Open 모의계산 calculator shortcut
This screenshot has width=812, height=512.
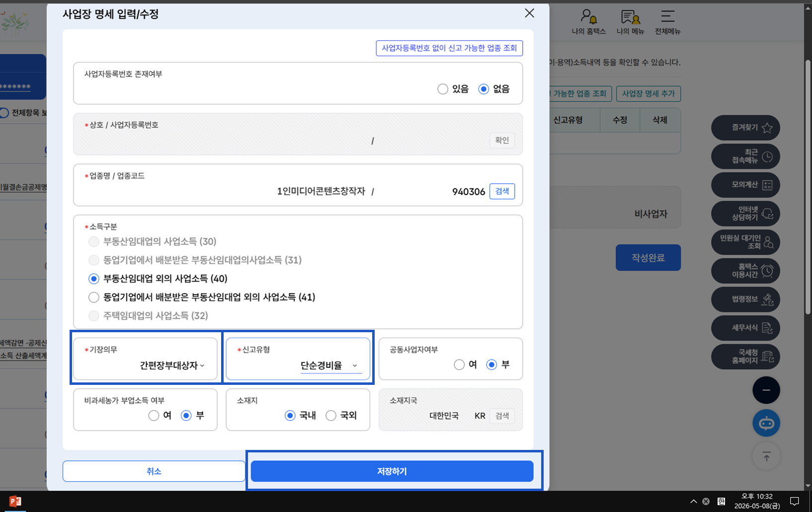(x=745, y=185)
